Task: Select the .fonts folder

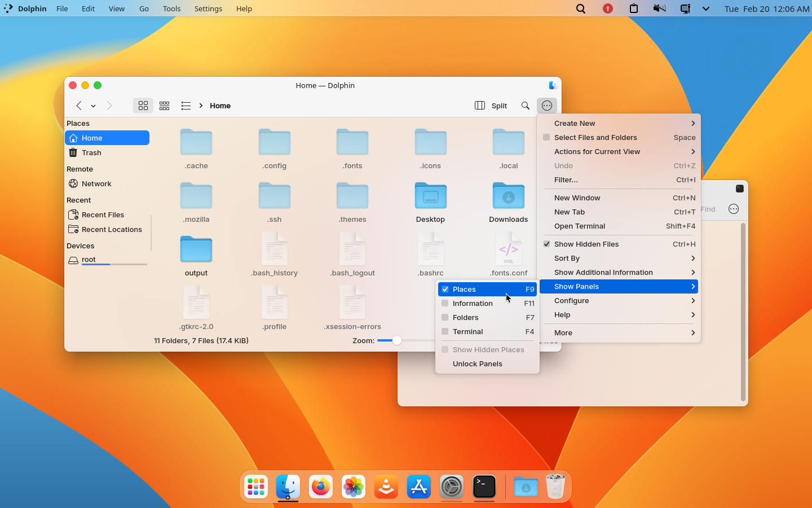Action: coord(352,149)
